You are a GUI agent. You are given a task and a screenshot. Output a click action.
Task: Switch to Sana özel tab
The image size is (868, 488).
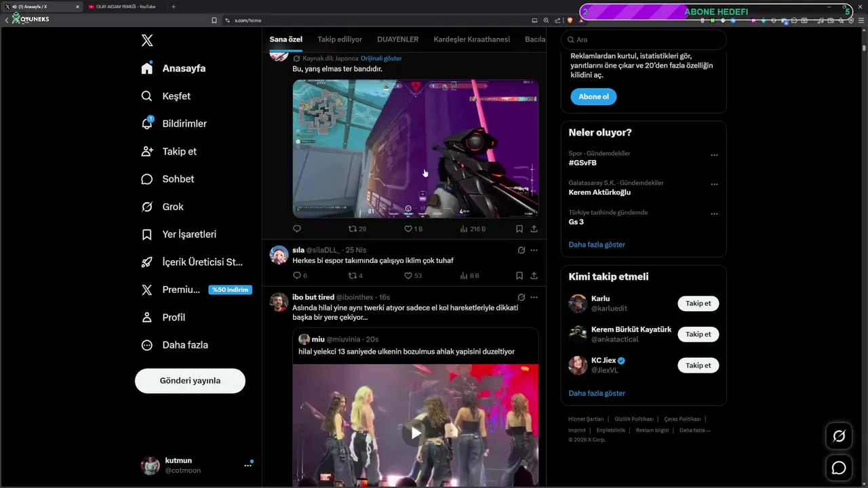pyautogui.click(x=285, y=39)
